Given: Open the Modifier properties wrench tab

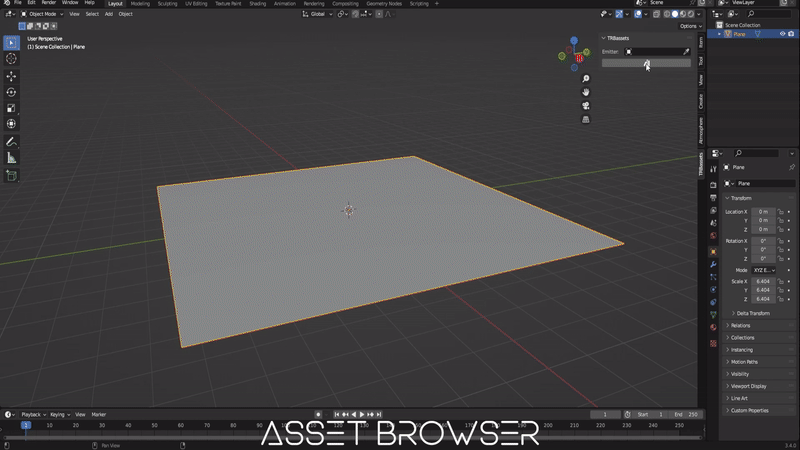Looking at the screenshot, I should click(713, 264).
